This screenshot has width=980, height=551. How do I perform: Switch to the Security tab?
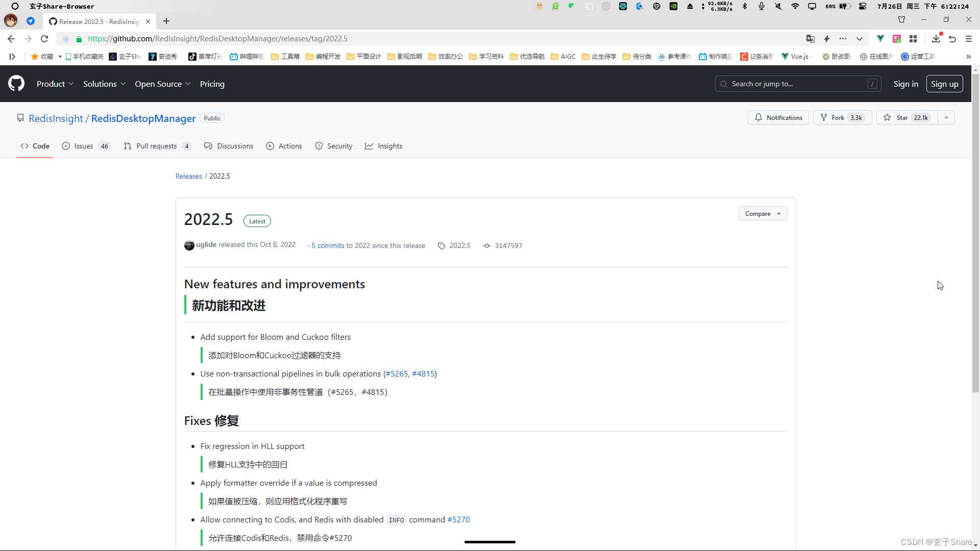(334, 146)
